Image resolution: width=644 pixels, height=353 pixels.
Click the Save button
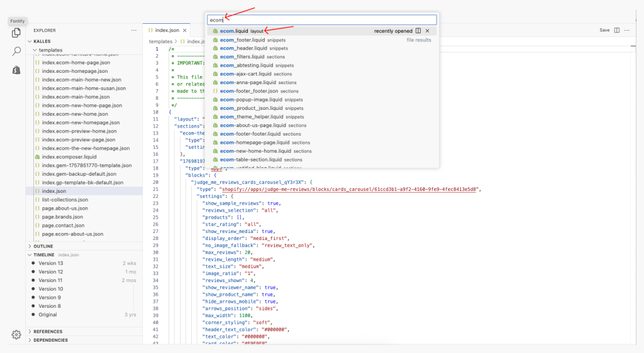(x=604, y=30)
